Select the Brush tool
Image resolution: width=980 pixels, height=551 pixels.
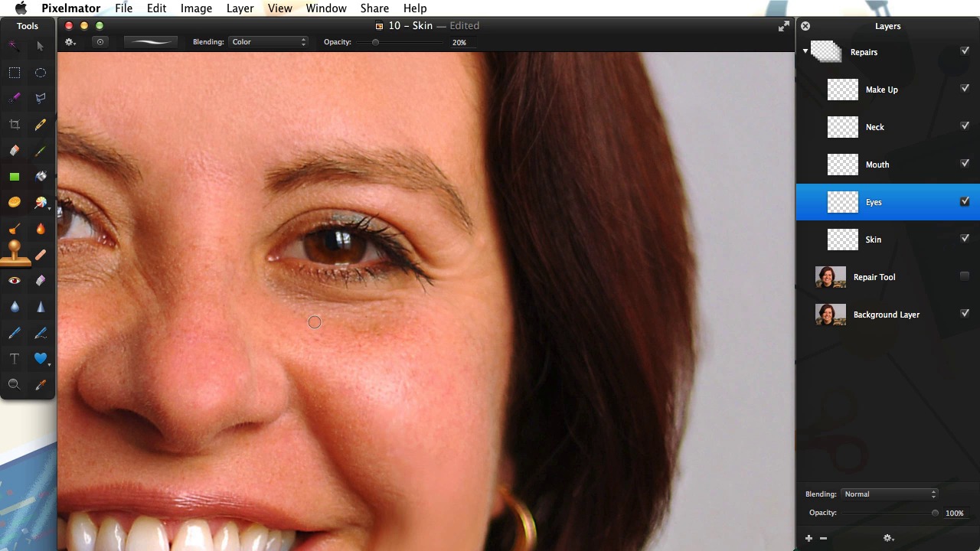point(40,151)
